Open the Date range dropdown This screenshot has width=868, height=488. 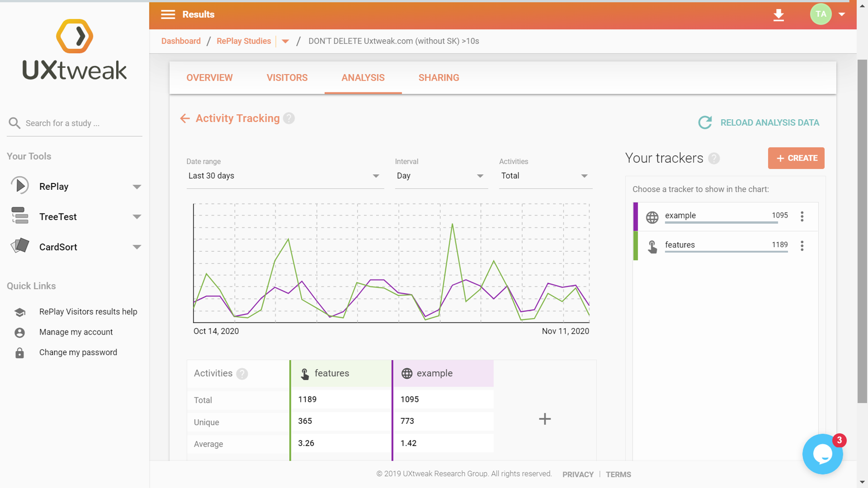tap(284, 176)
